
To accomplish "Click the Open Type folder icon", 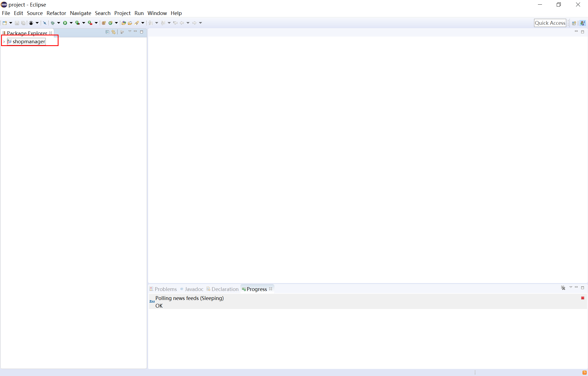I will click(x=124, y=23).
